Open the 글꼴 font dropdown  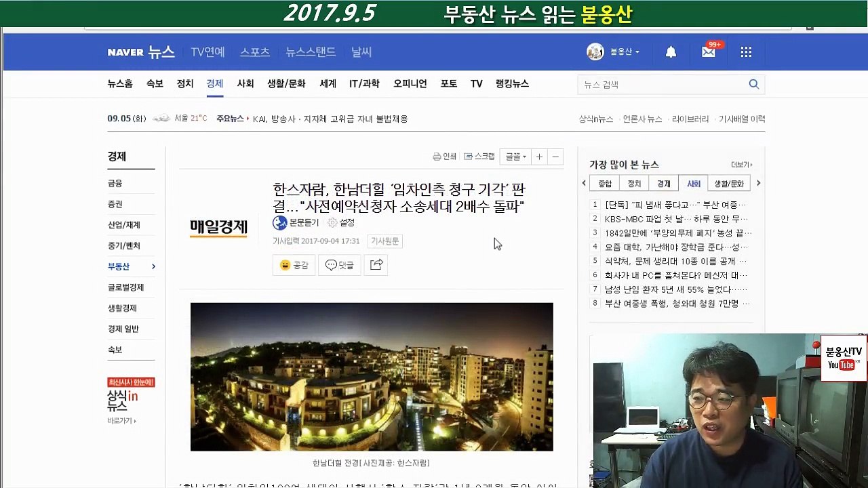pos(515,157)
